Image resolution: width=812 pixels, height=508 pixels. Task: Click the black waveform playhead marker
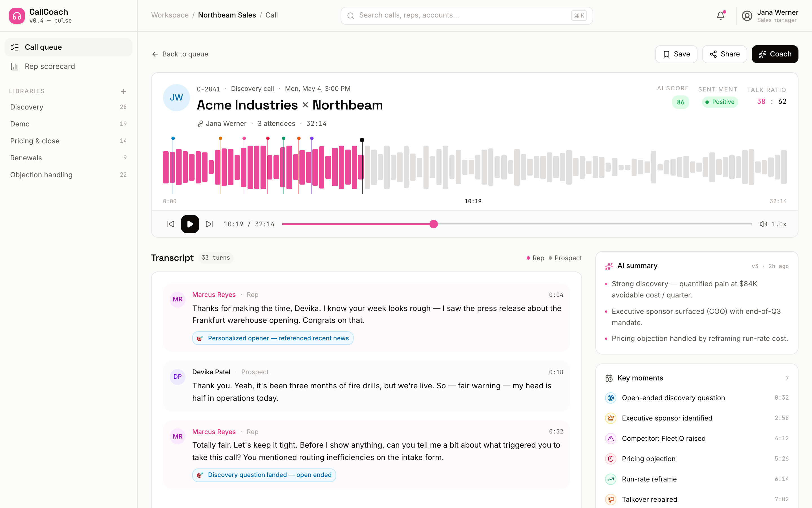[362, 140]
